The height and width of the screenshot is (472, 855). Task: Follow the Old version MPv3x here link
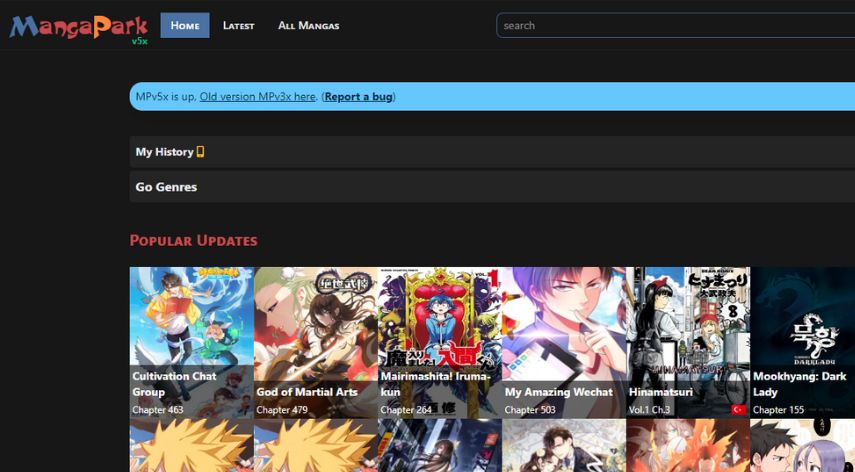(257, 96)
